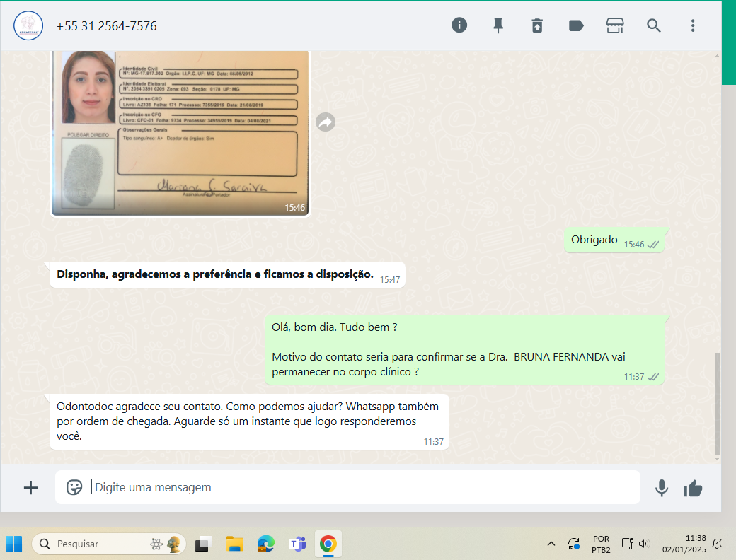Open contact info via the i icon
This screenshot has height=560, width=736.
[x=459, y=25]
